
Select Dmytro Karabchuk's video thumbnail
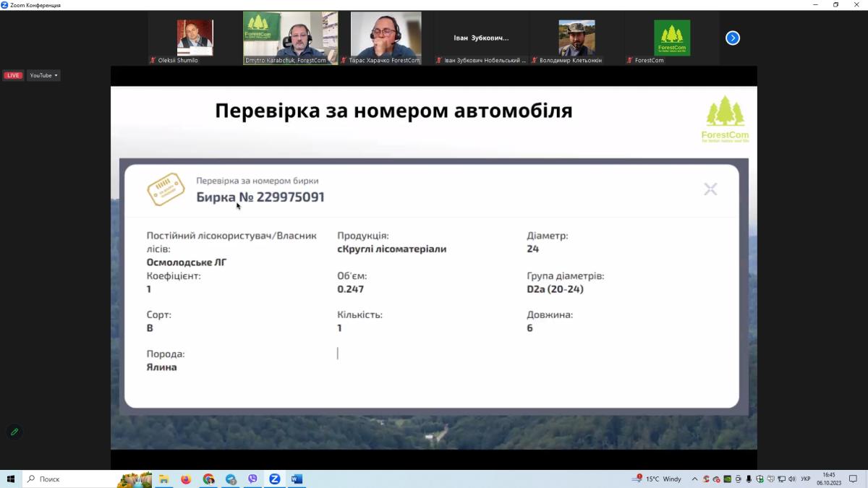(290, 38)
